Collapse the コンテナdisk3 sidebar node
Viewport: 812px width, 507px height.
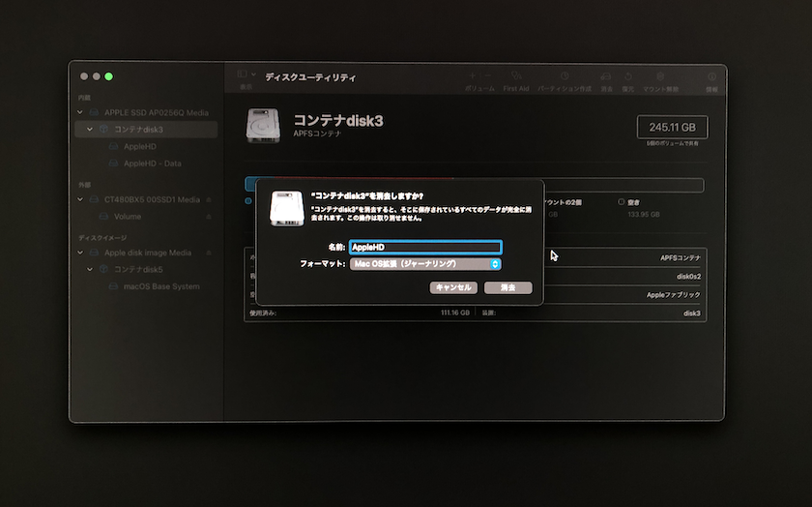click(x=90, y=129)
